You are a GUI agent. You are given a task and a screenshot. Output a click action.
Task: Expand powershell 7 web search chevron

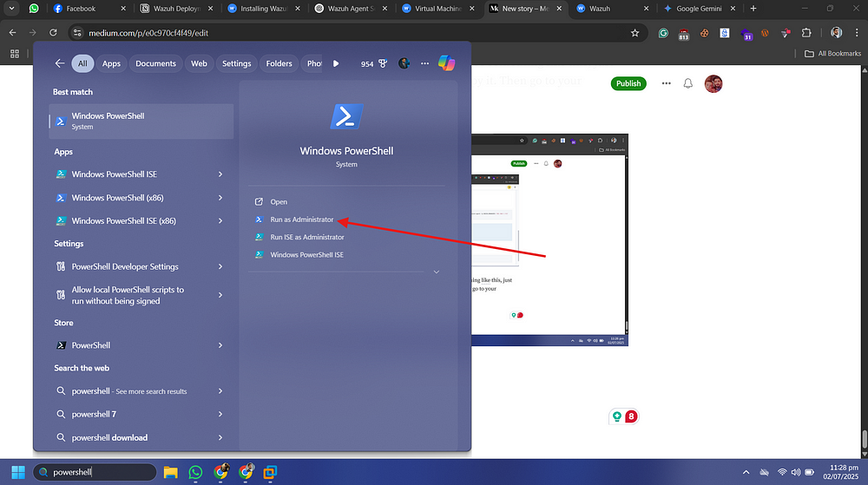click(x=220, y=414)
